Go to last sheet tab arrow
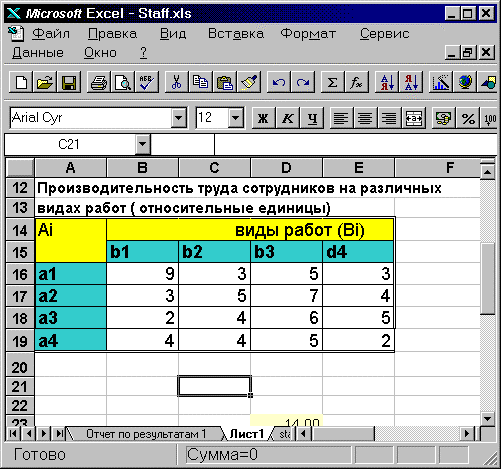This screenshot has height=469, width=501. tap(59, 434)
